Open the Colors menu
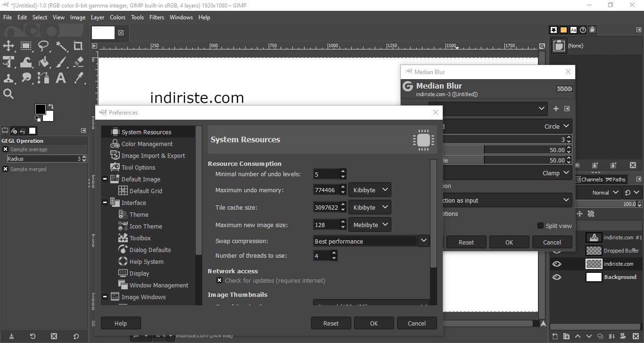644x343 pixels. point(117,17)
